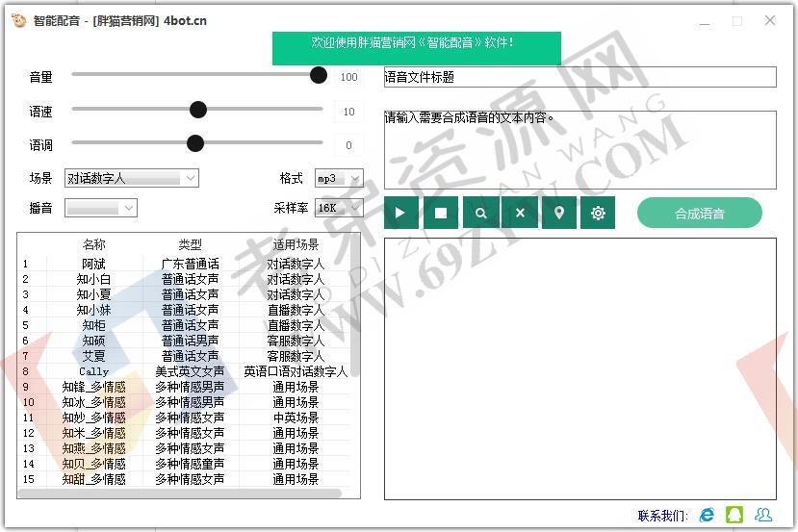The height and width of the screenshot is (532, 798).
Task: Click the 语调 pitch slider handle
Action: click(194, 143)
